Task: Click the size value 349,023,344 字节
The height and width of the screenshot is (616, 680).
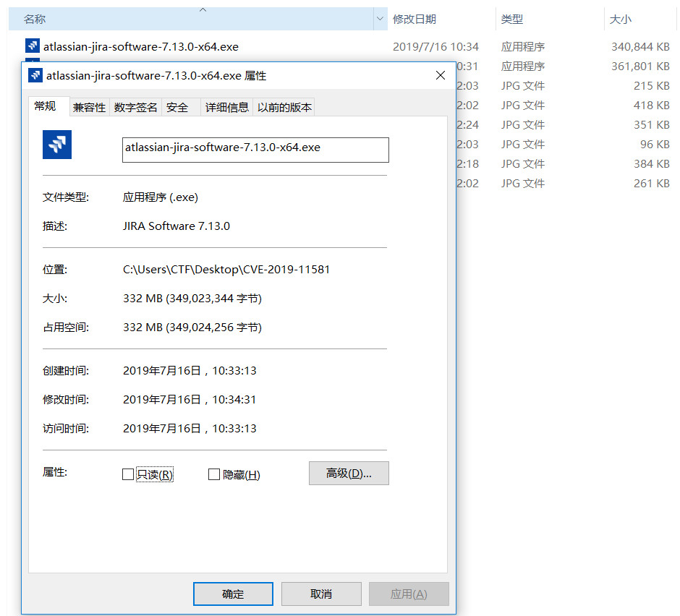Action: [x=214, y=299]
